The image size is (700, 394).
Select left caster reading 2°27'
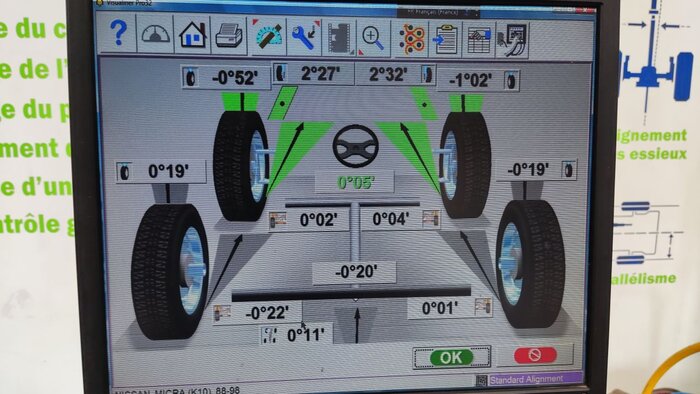tap(320, 74)
